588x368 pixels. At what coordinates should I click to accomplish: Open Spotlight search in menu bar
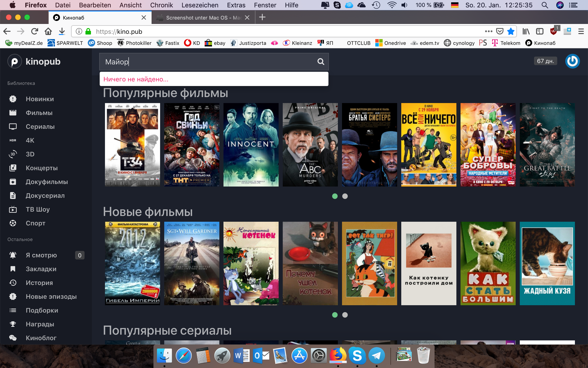[545, 5]
